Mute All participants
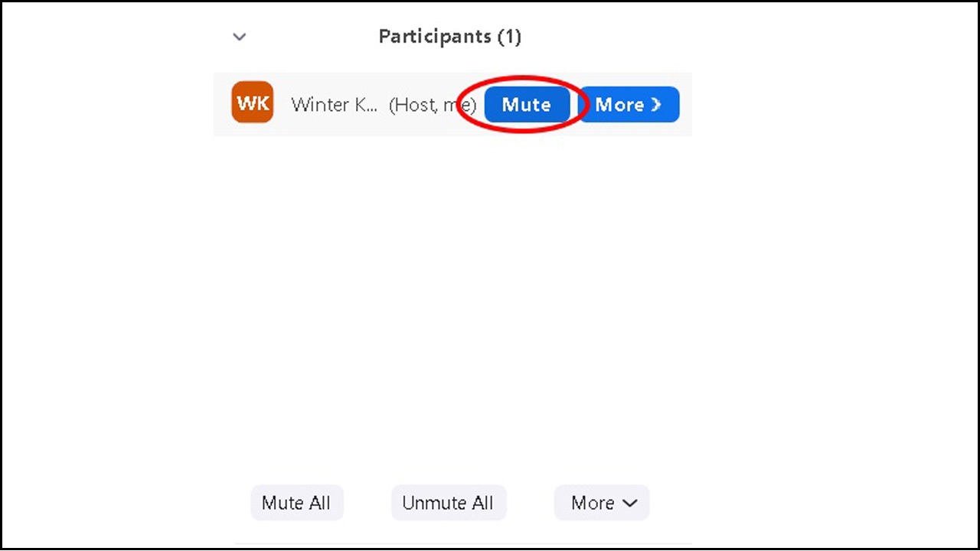Viewport: 980px width, 551px height. pos(297,503)
